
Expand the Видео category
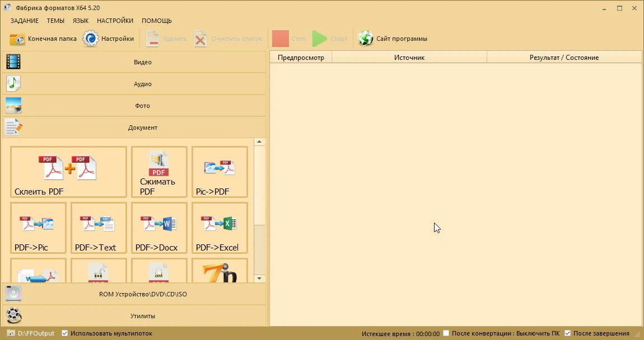(134, 62)
